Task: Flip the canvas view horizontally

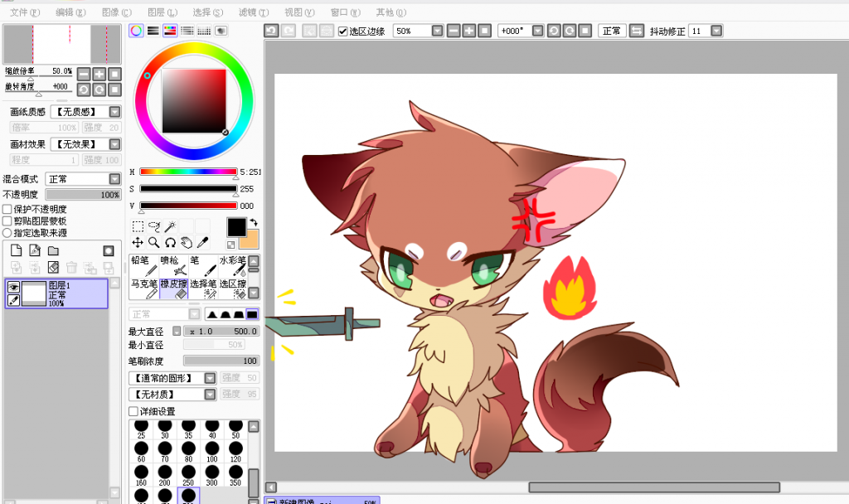Action: [637, 31]
